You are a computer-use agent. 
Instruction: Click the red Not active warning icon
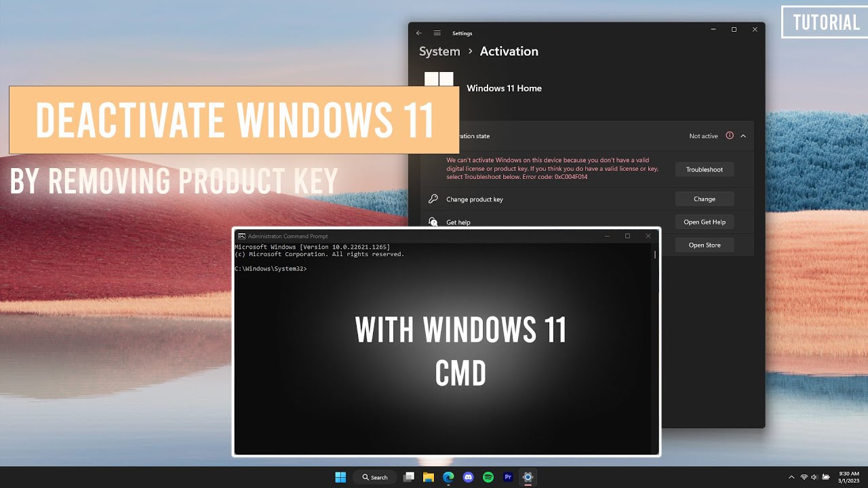[730, 136]
